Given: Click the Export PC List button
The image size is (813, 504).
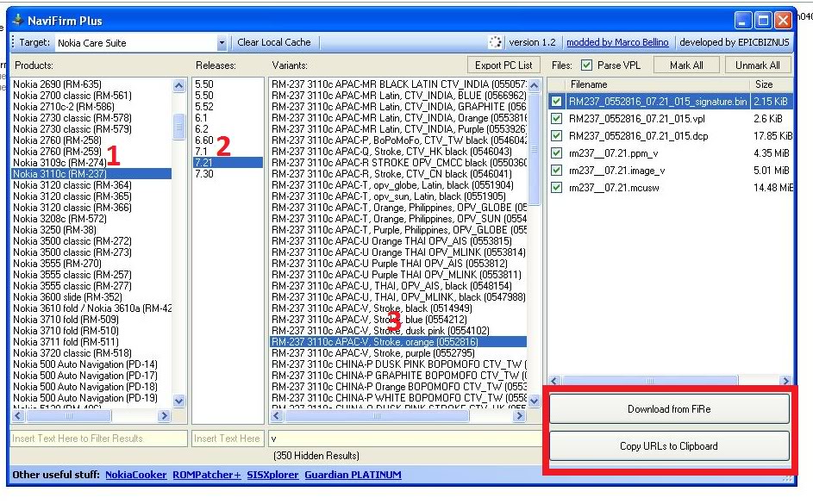Looking at the screenshot, I should coord(503,65).
